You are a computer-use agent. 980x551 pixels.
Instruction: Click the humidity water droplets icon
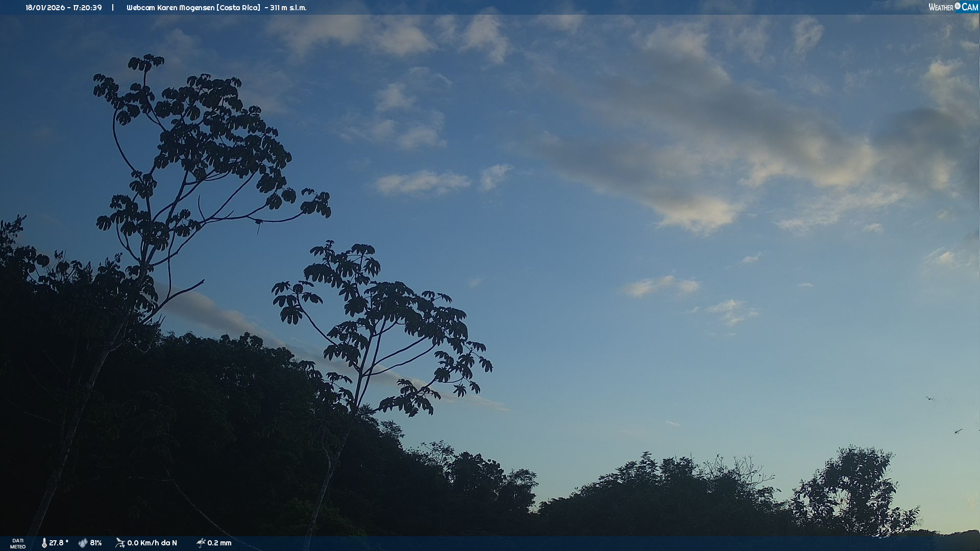click(x=83, y=543)
